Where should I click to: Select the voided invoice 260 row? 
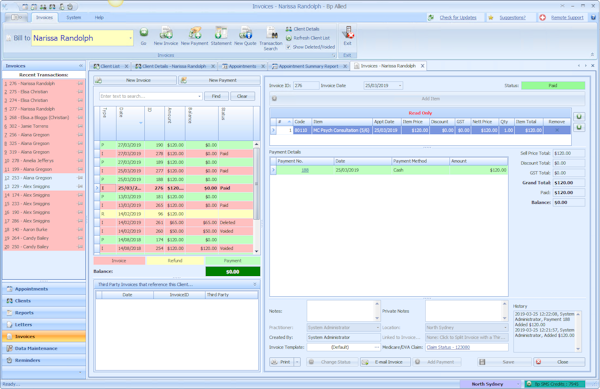[177, 231]
